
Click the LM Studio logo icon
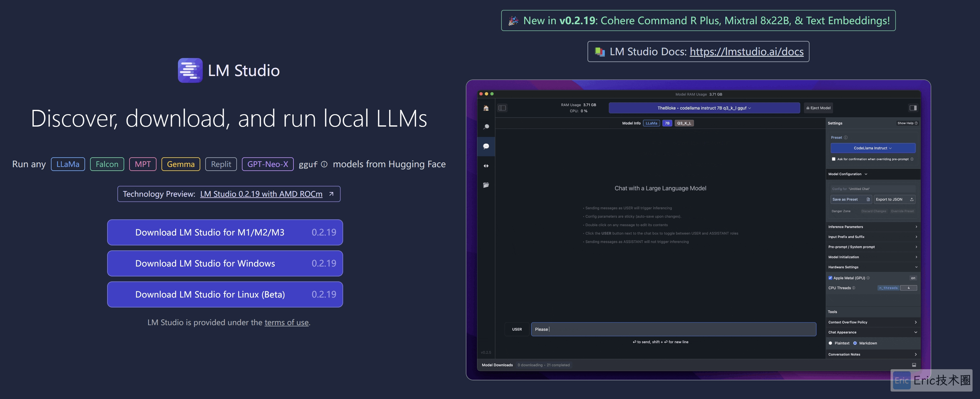190,70
